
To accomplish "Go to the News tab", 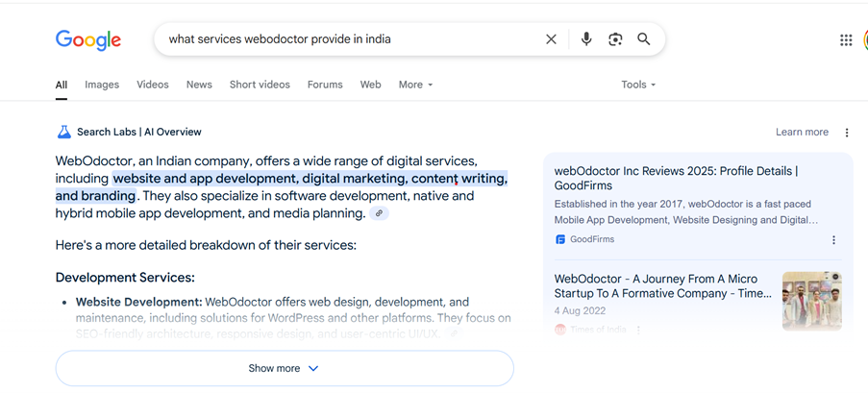I will pos(199,85).
